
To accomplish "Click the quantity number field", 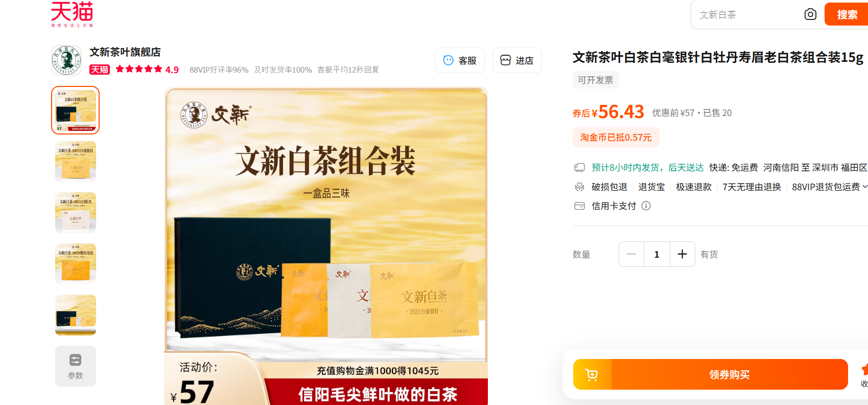I will [657, 254].
